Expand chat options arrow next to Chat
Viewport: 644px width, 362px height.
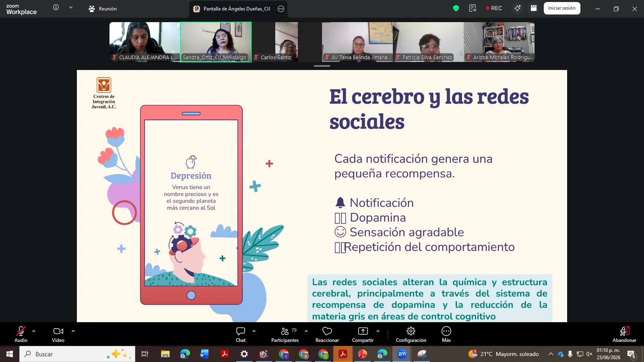point(254,331)
